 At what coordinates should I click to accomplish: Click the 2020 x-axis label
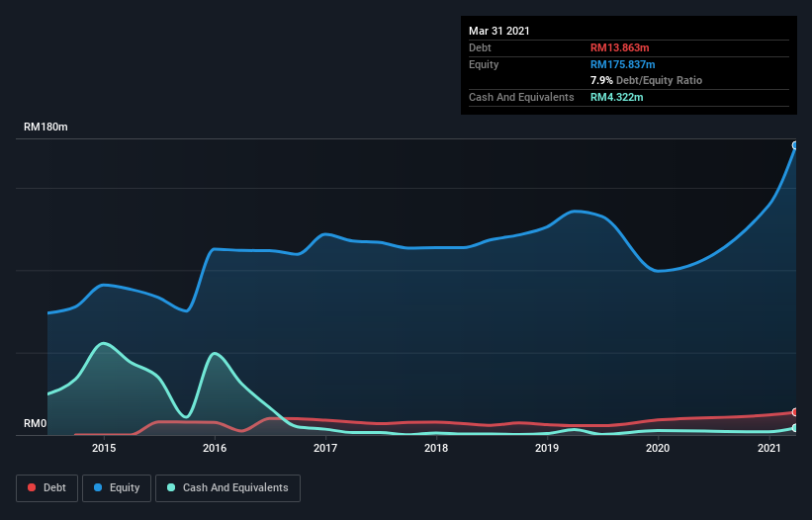[658, 448]
